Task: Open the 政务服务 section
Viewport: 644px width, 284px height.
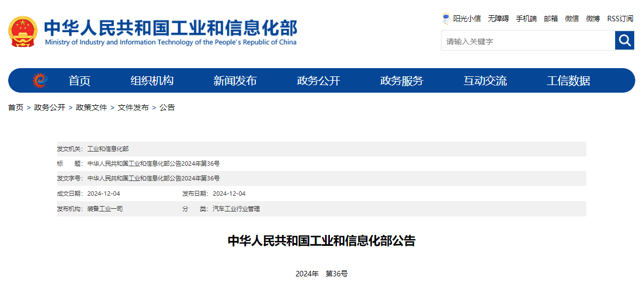Action: point(402,81)
